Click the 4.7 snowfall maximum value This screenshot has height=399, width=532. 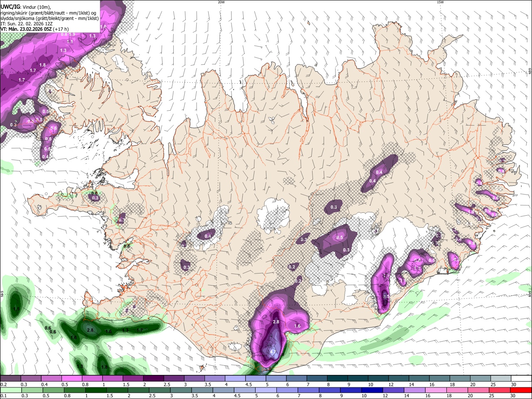[x=273, y=352]
